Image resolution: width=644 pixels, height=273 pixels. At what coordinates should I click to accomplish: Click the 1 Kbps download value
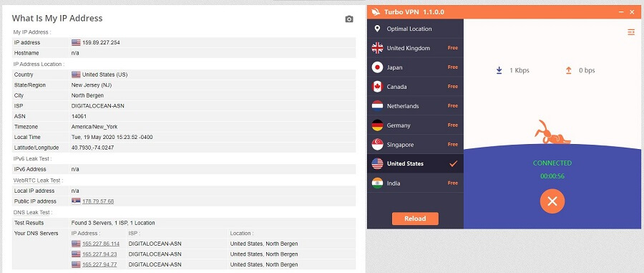tap(519, 70)
